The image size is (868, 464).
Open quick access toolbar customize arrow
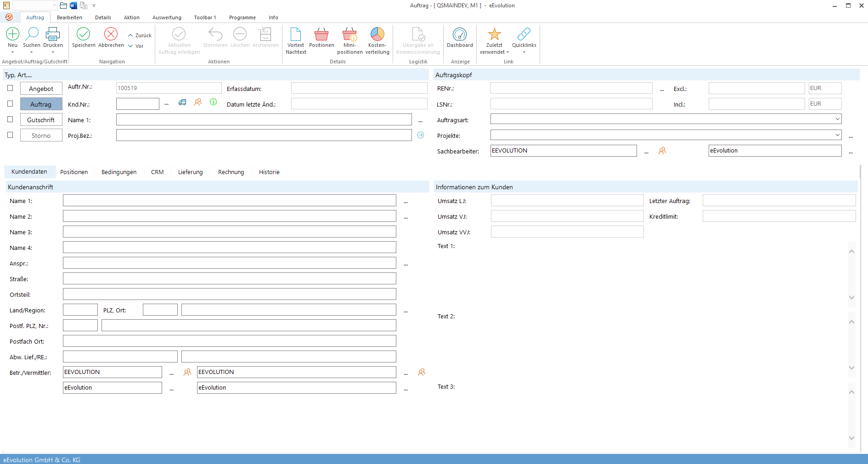[94, 6]
